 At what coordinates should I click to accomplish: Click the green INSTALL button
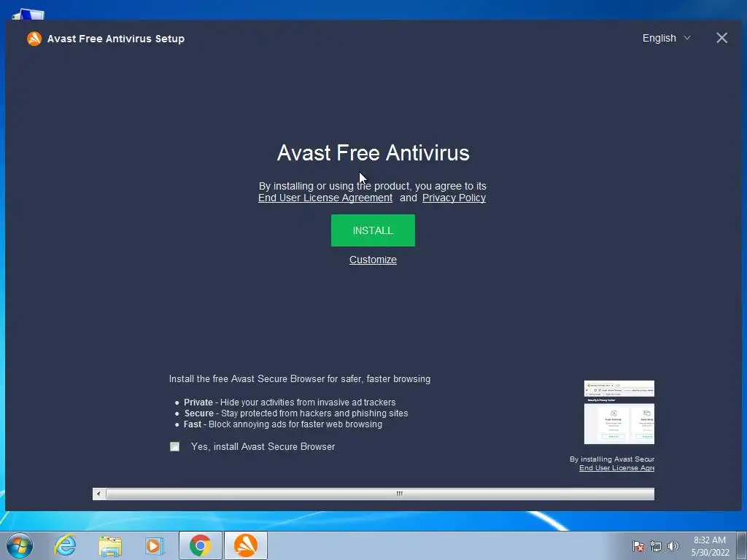pyautogui.click(x=373, y=230)
